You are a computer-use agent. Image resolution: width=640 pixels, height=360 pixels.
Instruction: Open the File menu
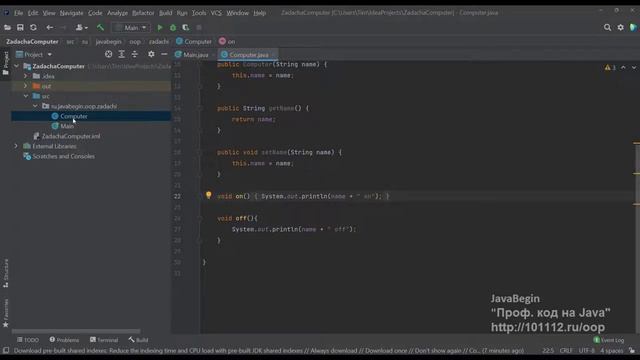(19, 13)
